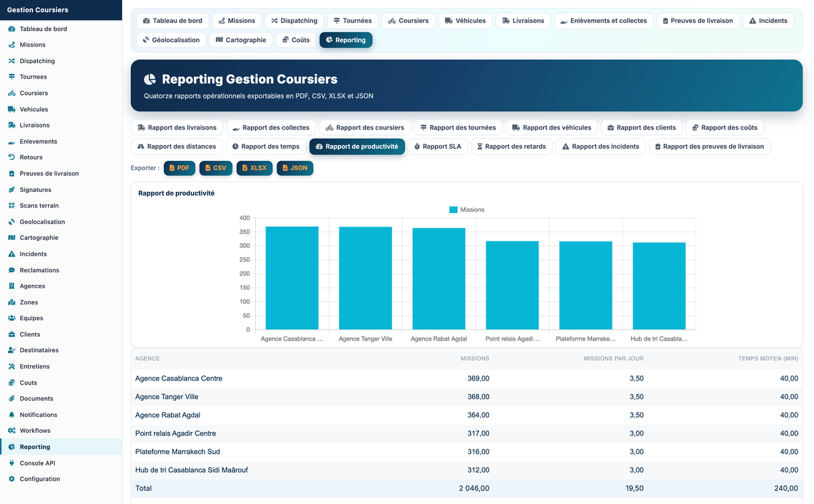Export the report as CSV
The width and height of the screenshot is (814, 504).
(216, 168)
